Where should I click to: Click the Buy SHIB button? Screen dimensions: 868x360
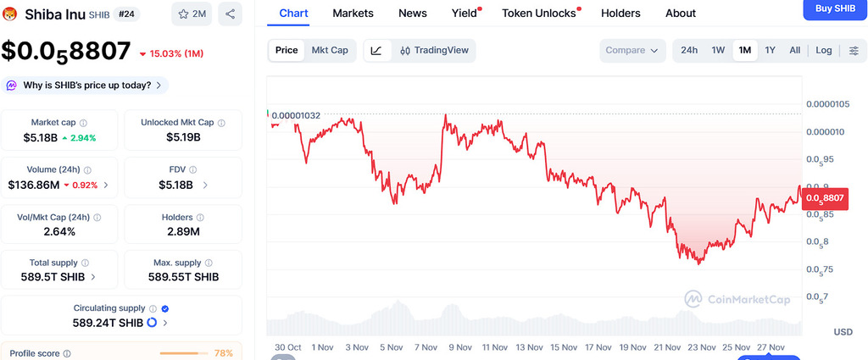coord(835,8)
